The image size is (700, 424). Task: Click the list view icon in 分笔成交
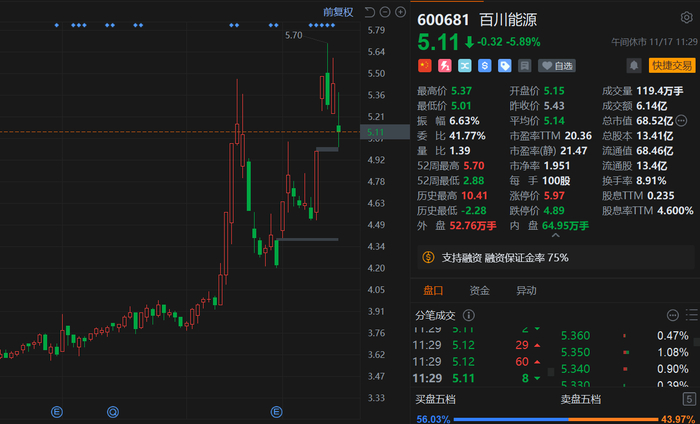pos(692,315)
